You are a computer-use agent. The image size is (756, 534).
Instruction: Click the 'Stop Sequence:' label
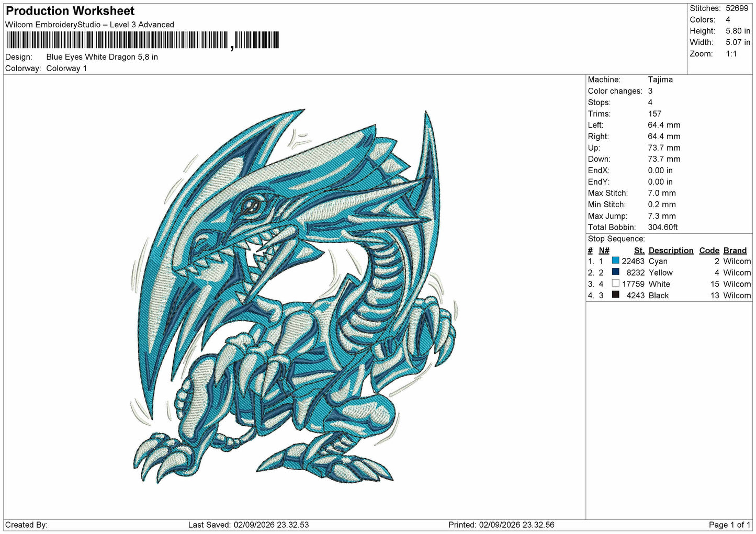point(616,239)
